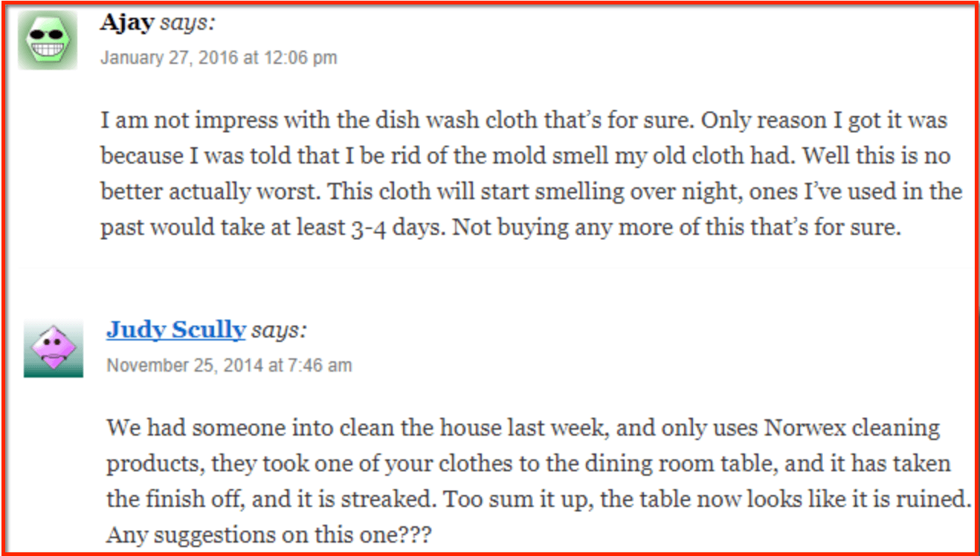Click the November 25, 2014 timestamp
The width and height of the screenshot is (980, 556).
pyautogui.click(x=229, y=365)
